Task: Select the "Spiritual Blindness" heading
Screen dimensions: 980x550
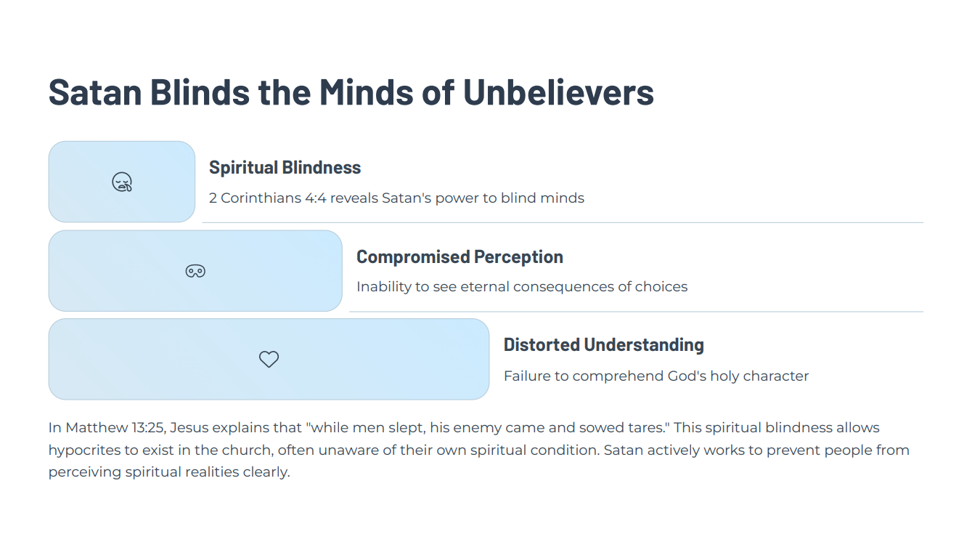Action: (x=285, y=168)
